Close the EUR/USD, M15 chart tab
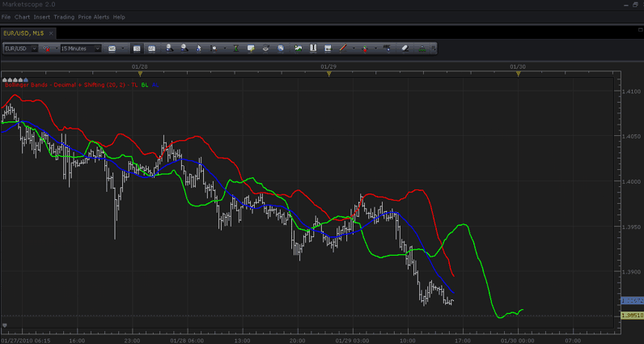The width and height of the screenshot is (644, 344). coord(51,33)
